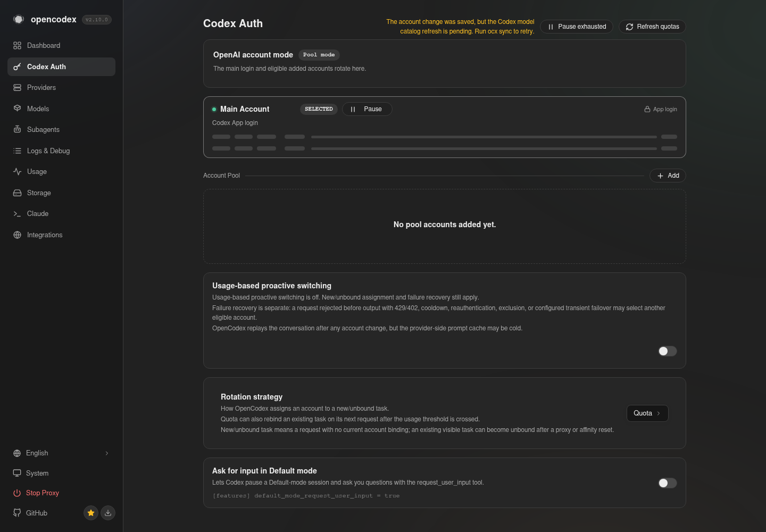Click the App login label

click(x=665, y=109)
